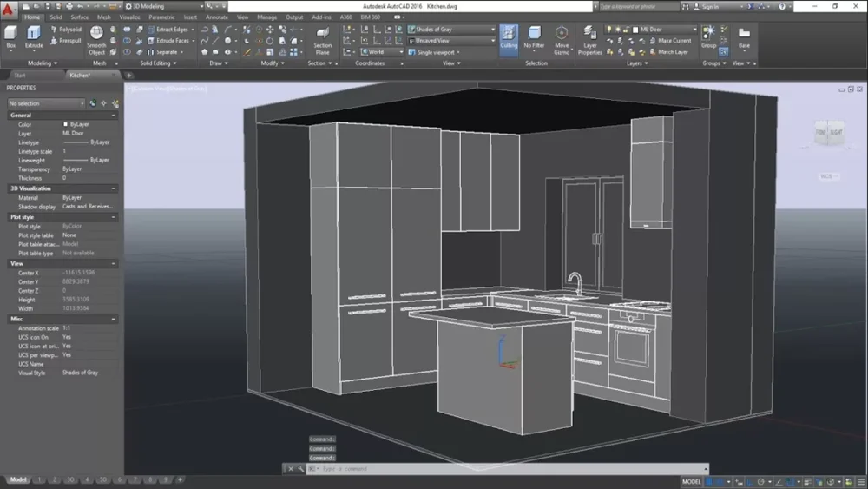Toggle the Culling selection option
The width and height of the screenshot is (868, 489).
[x=509, y=36]
